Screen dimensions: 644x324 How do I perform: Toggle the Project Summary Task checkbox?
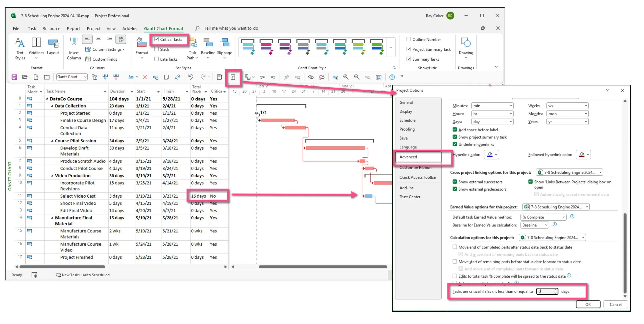coord(409,49)
